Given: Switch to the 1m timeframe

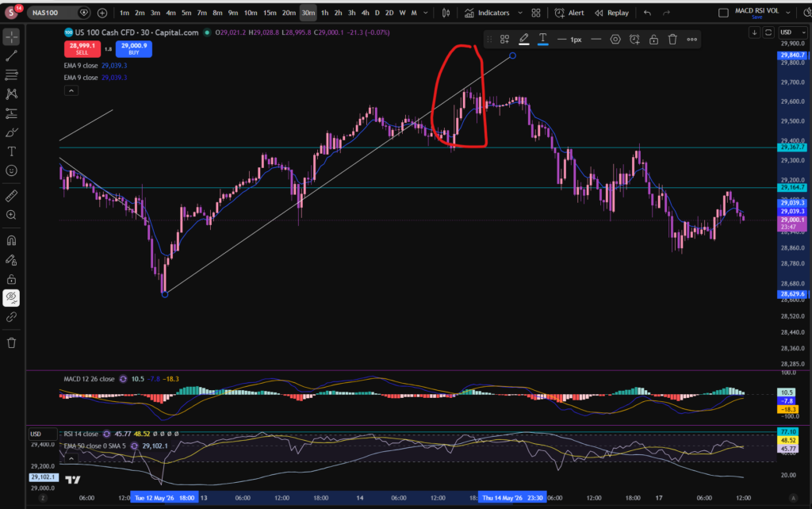Looking at the screenshot, I should 124,13.
